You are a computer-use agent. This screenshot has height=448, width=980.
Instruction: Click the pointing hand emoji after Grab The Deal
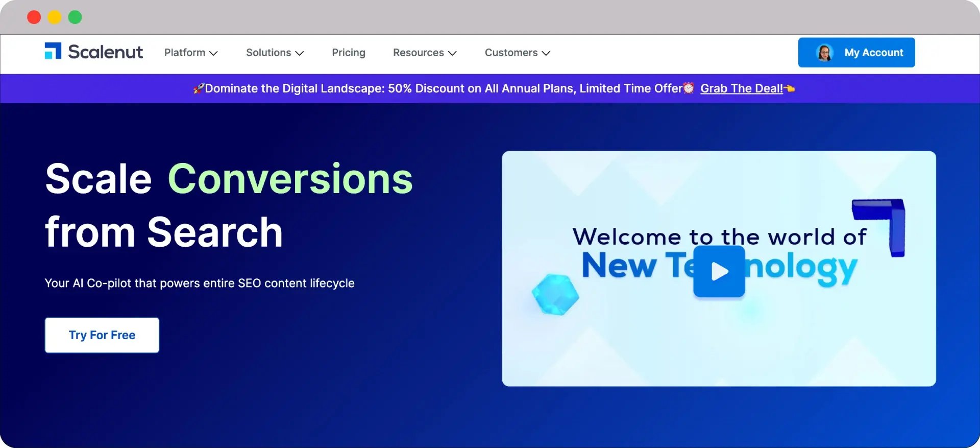click(x=789, y=89)
